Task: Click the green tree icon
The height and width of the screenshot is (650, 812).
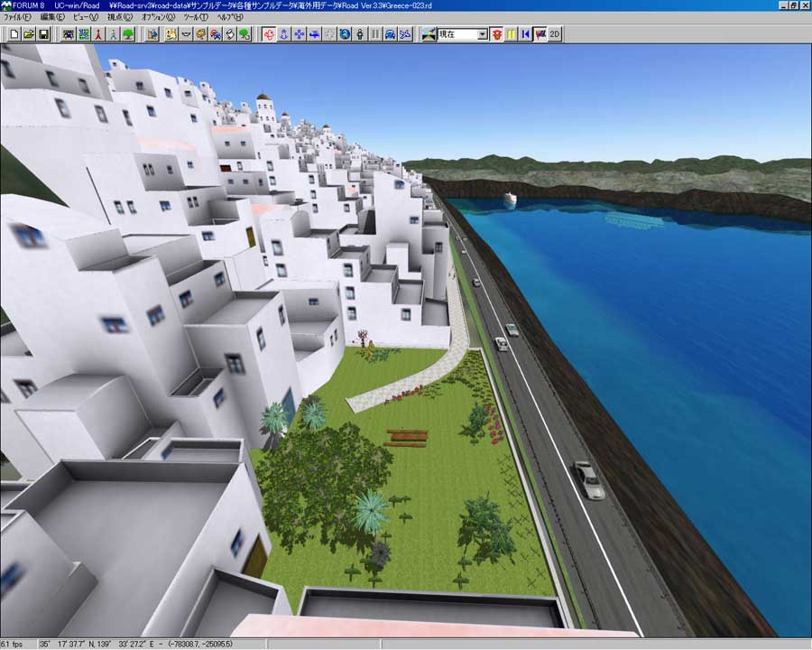Action: (128, 34)
